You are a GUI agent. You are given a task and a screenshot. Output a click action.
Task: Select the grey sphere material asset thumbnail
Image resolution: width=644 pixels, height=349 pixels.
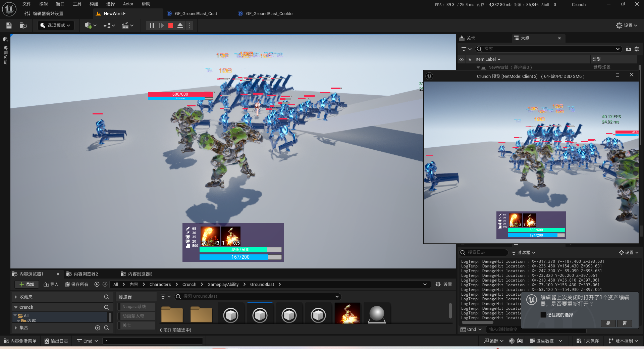click(377, 313)
